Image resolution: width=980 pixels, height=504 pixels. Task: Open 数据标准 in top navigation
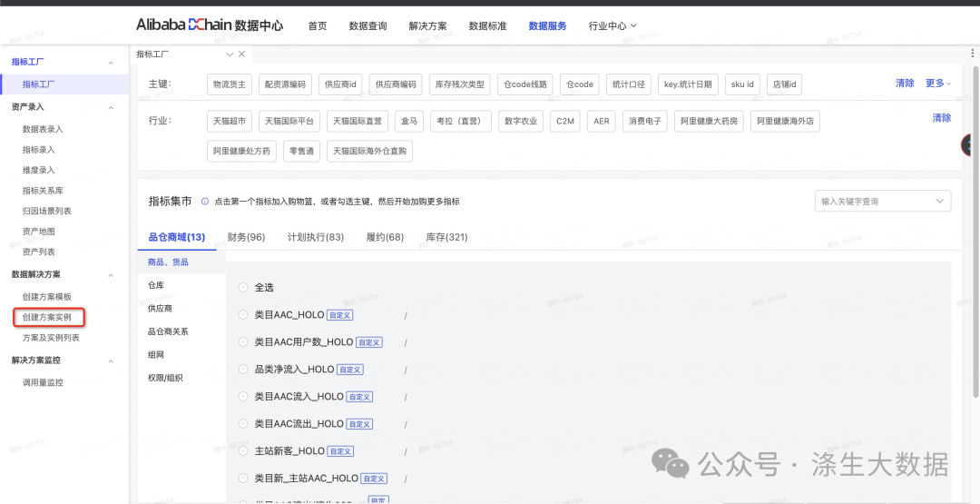[487, 25]
